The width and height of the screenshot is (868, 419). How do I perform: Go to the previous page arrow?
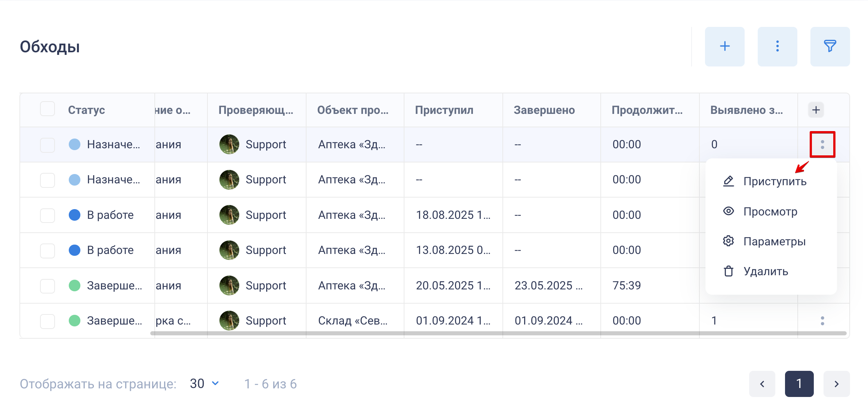tap(762, 384)
